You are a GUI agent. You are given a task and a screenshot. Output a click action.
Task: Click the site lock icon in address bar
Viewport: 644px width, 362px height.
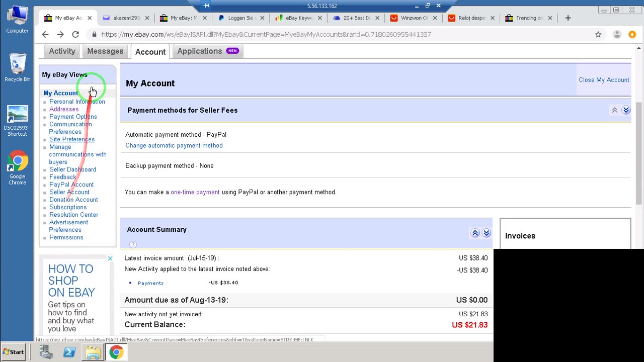point(94,34)
